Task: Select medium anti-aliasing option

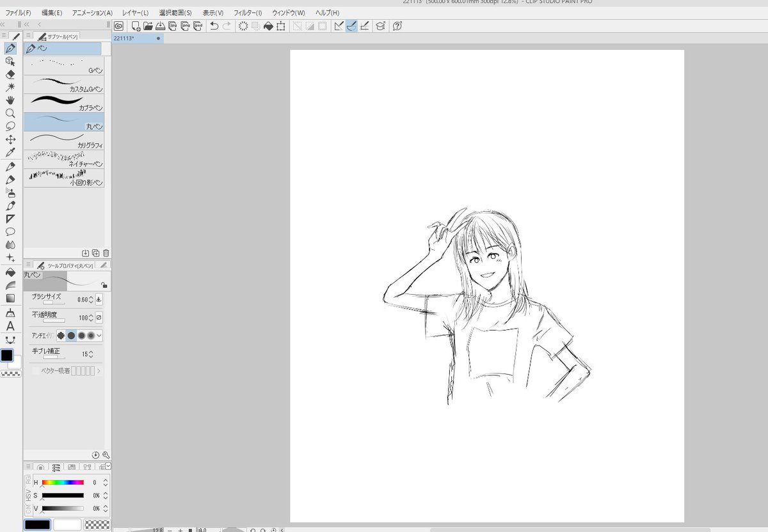Action: [x=81, y=335]
